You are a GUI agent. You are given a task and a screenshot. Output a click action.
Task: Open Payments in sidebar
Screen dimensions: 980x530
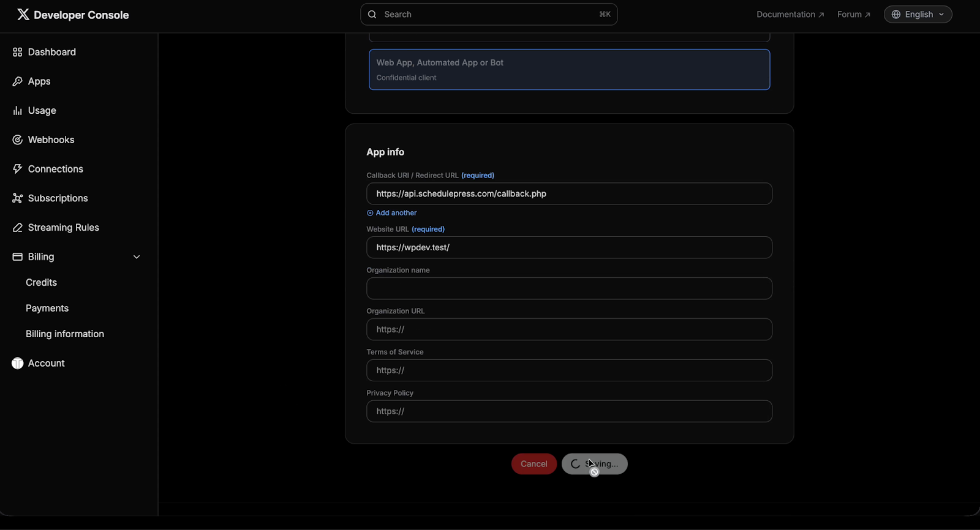[x=47, y=308]
